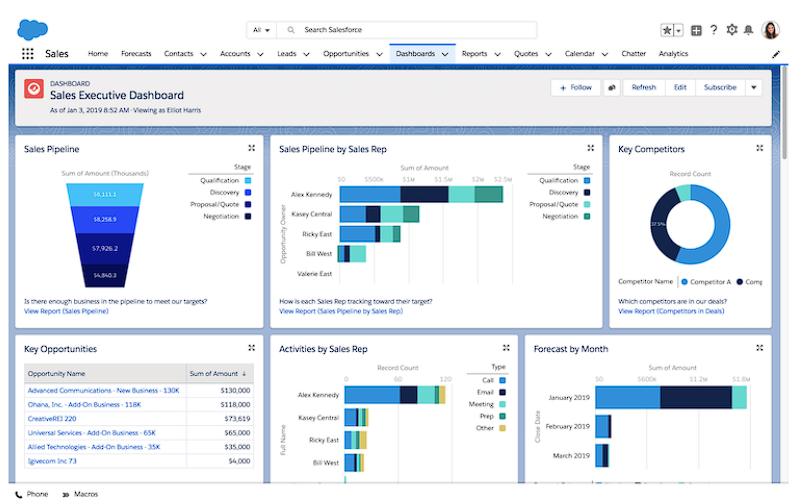Click the Call swatch in Activities legend

(502, 380)
